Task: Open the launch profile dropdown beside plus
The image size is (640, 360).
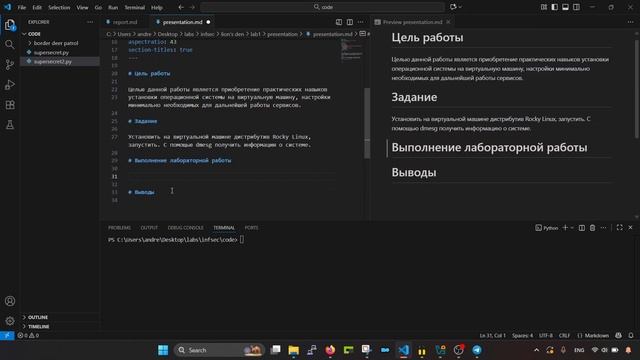Action: tap(572, 228)
